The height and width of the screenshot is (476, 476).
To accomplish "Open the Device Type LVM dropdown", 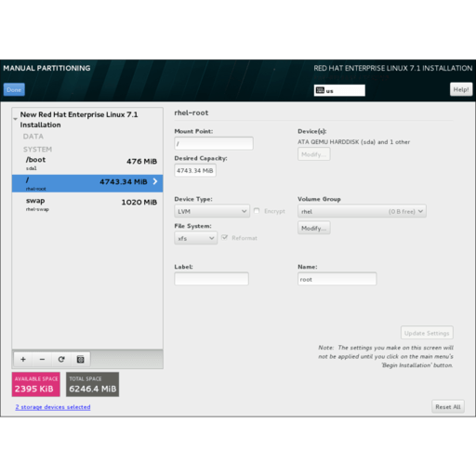I will point(212,211).
